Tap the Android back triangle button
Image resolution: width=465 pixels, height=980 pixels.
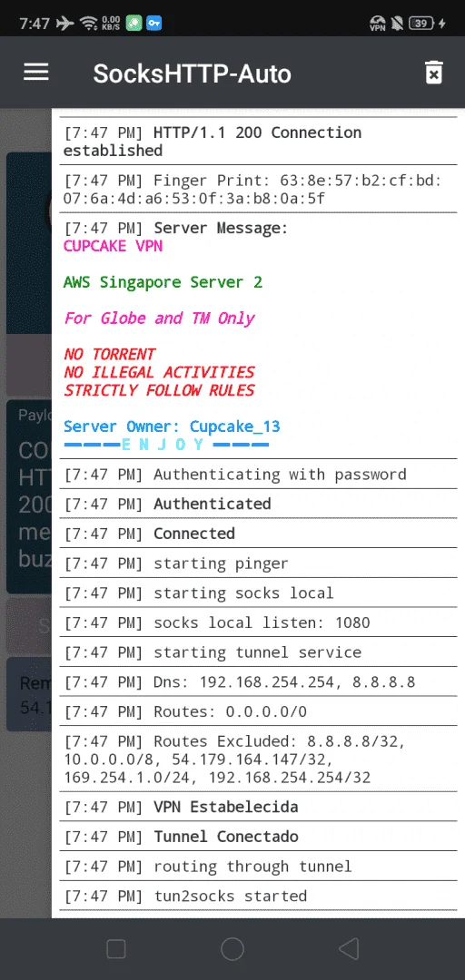pyautogui.click(x=349, y=949)
